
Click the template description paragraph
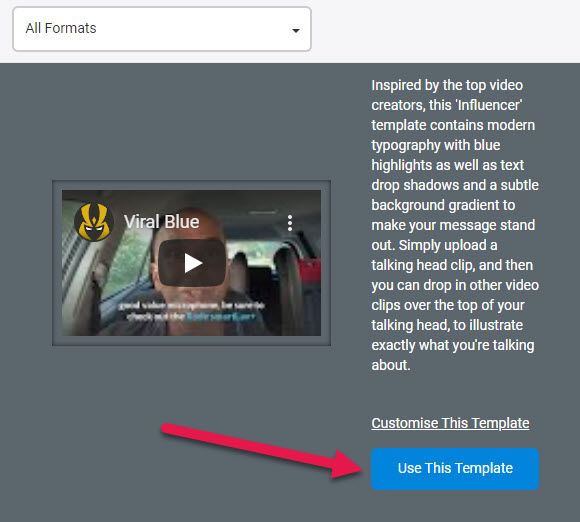pos(455,225)
